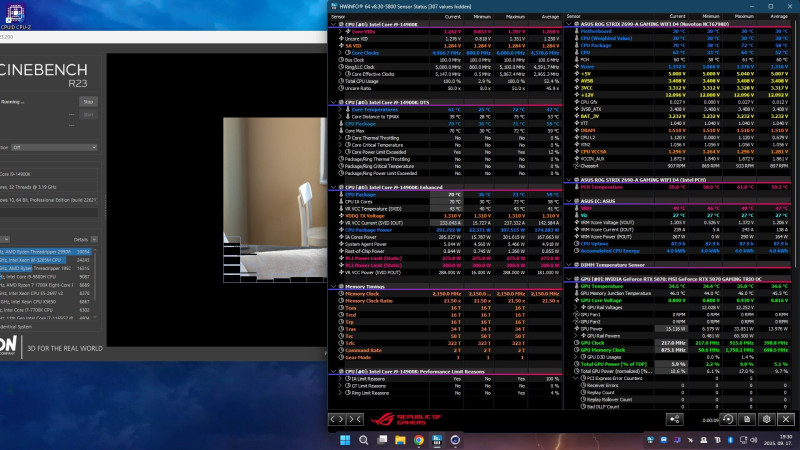Click HWiNFO bottom bar X close sensors
The width and height of the screenshot is (800, 450).
click(x=786, y=419)
